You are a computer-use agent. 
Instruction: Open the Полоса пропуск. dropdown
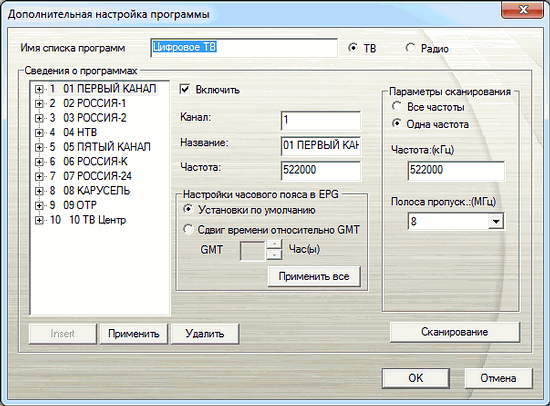496,221
